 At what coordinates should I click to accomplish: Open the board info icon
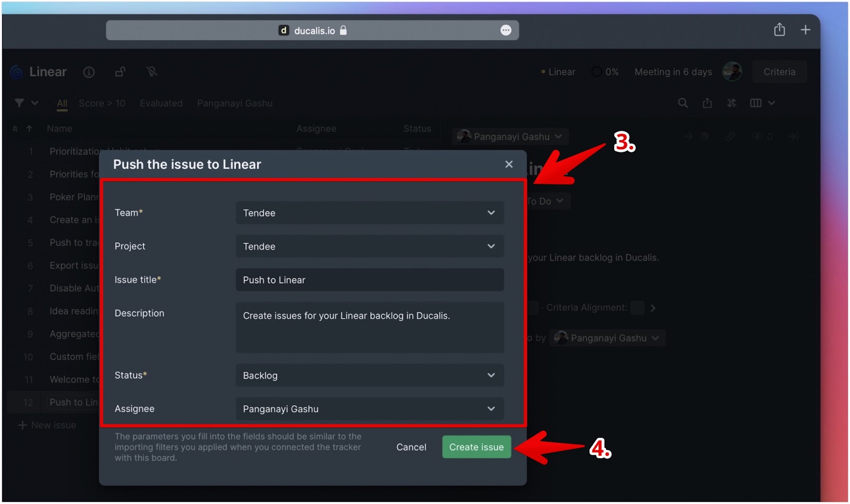[x=89, y=72]
